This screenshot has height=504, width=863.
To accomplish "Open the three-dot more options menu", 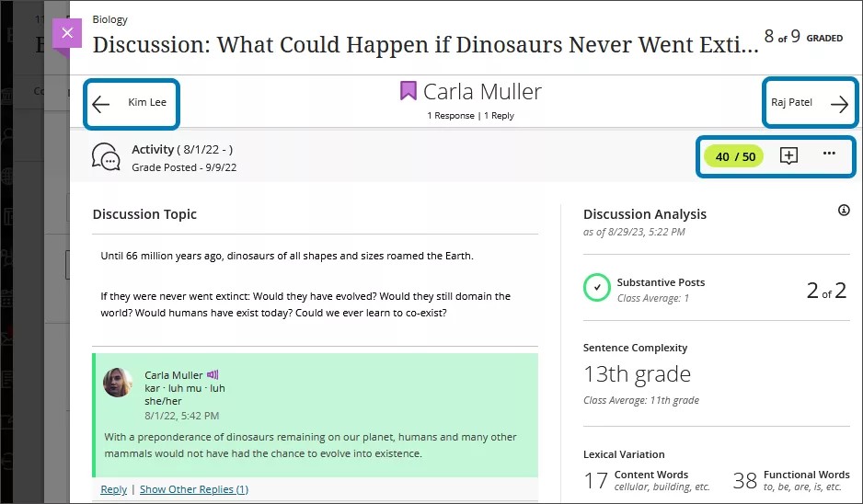I will tap(829, 154).
